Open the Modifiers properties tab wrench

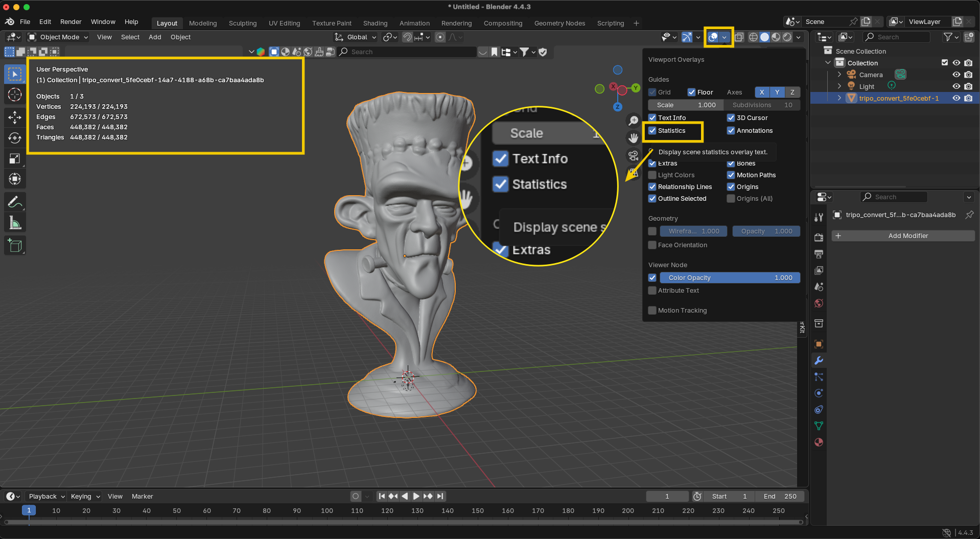coord(819,361)
